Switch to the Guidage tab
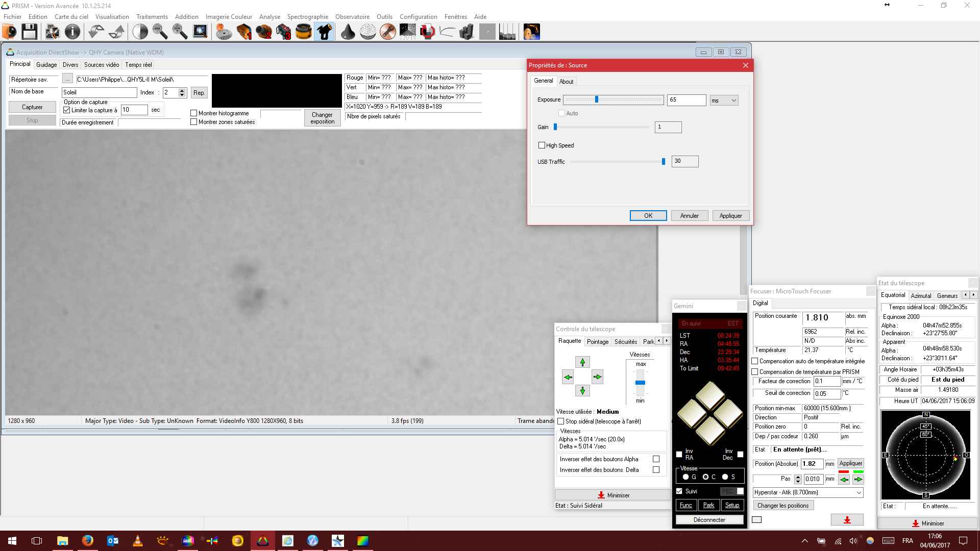 46,65
